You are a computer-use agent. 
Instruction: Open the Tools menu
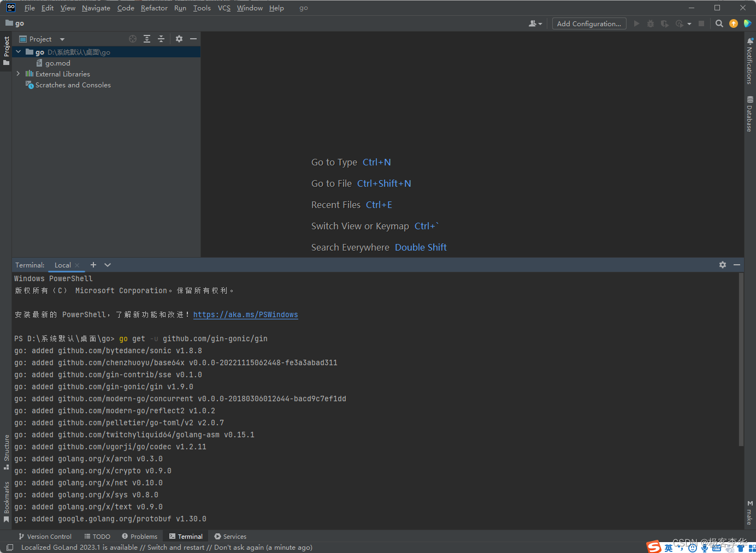(x=202, y=8)
